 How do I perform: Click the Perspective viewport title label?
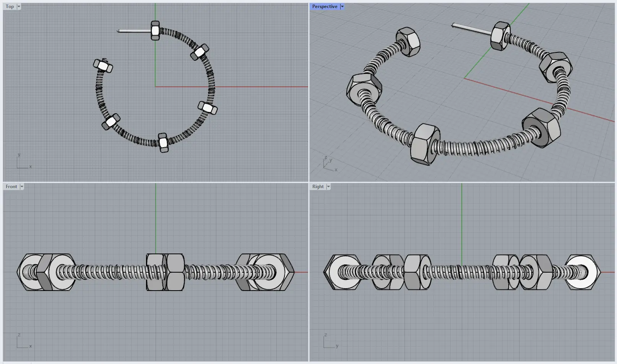click(x=325, y=6)
